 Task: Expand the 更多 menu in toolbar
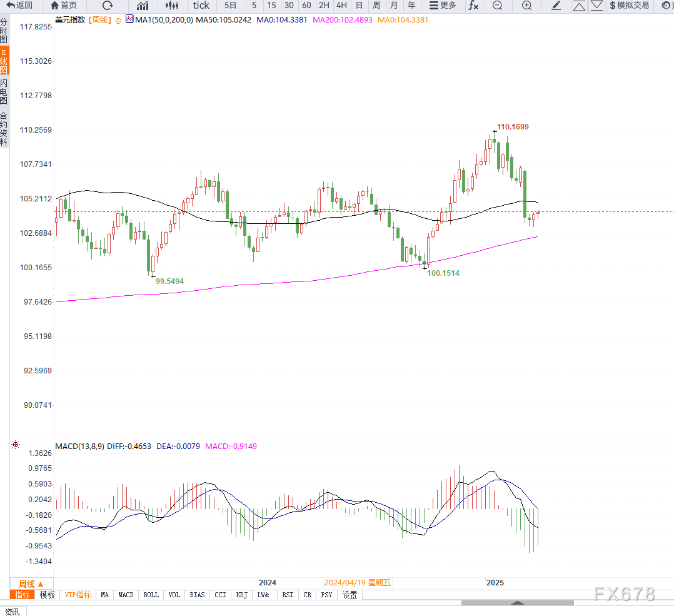443,6
